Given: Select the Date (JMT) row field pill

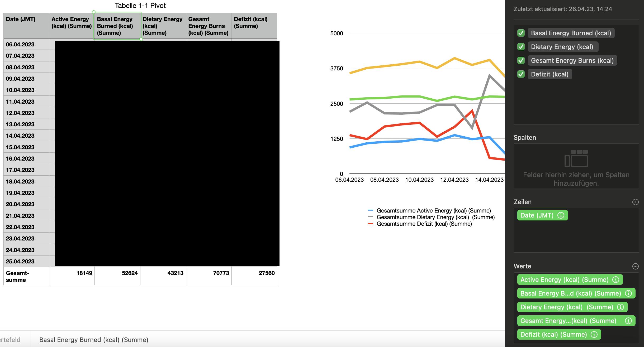Looking at the screenshot, I should point(537,215).
